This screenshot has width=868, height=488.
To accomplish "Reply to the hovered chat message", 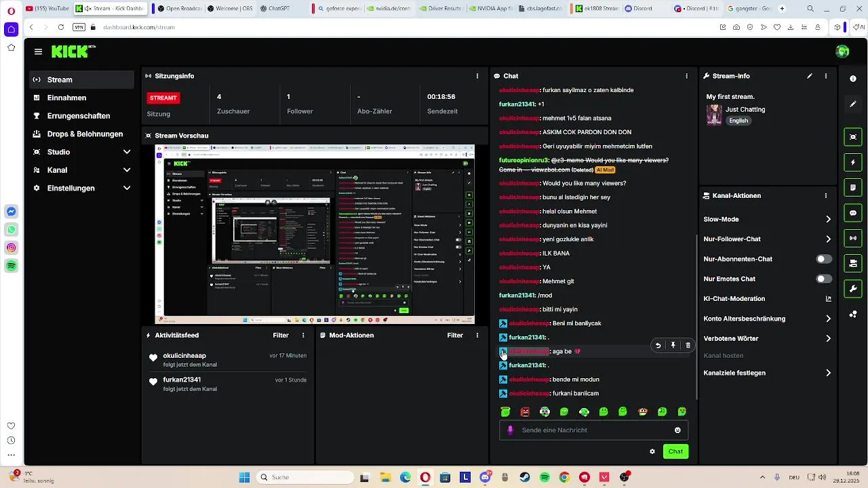I will click(658, 346).
